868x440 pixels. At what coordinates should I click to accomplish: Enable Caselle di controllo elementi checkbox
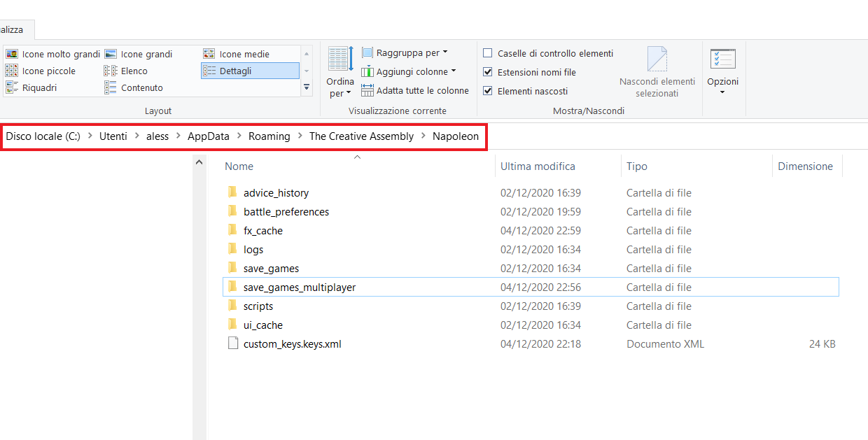pyautogui.click(x=488, y=53)
